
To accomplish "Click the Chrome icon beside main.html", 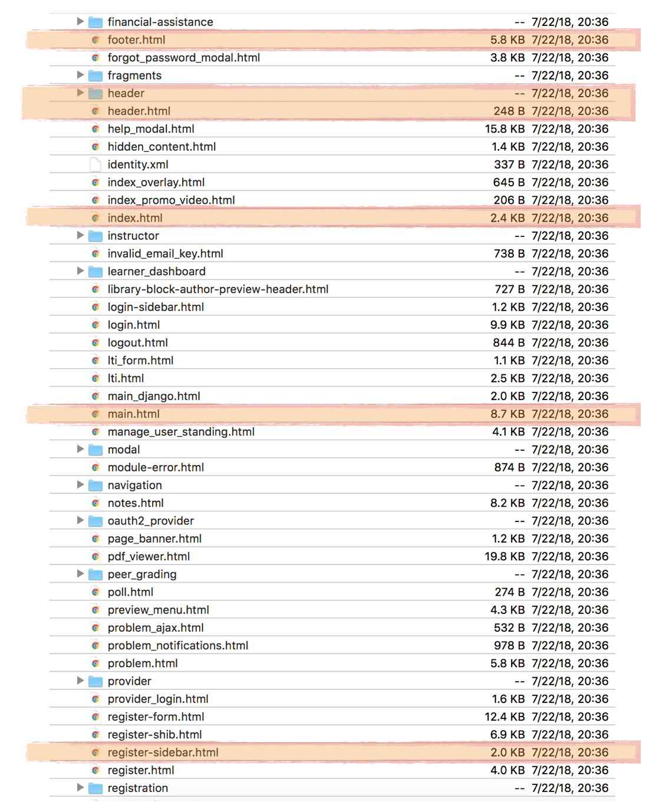I will [x=95, y=414].
